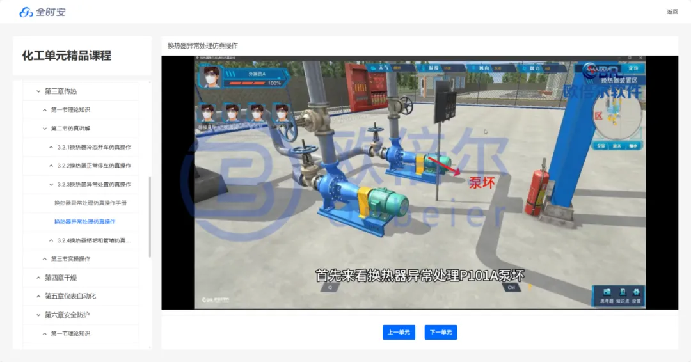Viewport: 692px width, 364px height.
Task: Expand 第四章干燥 chapter
Action: [38, 278]
